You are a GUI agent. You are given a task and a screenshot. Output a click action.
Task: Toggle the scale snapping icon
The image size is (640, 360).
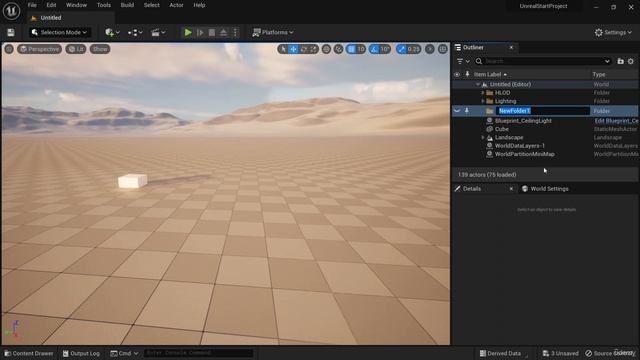coord(402,49)
